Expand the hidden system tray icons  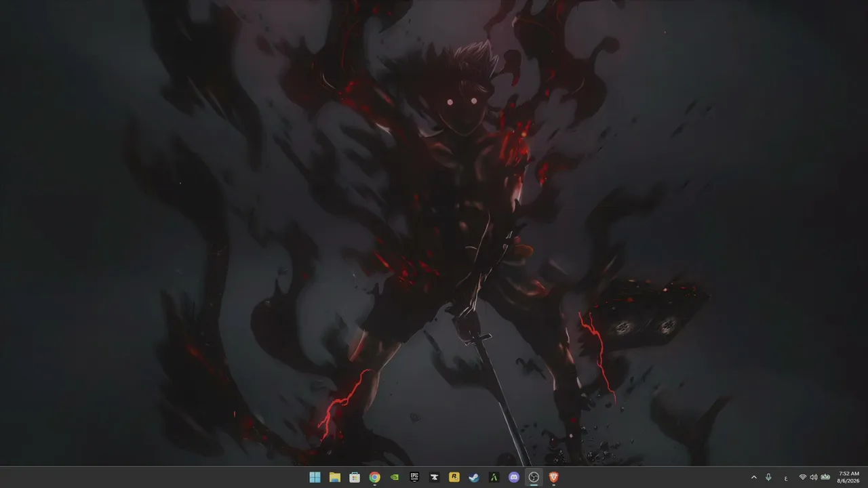coord(753,477)
